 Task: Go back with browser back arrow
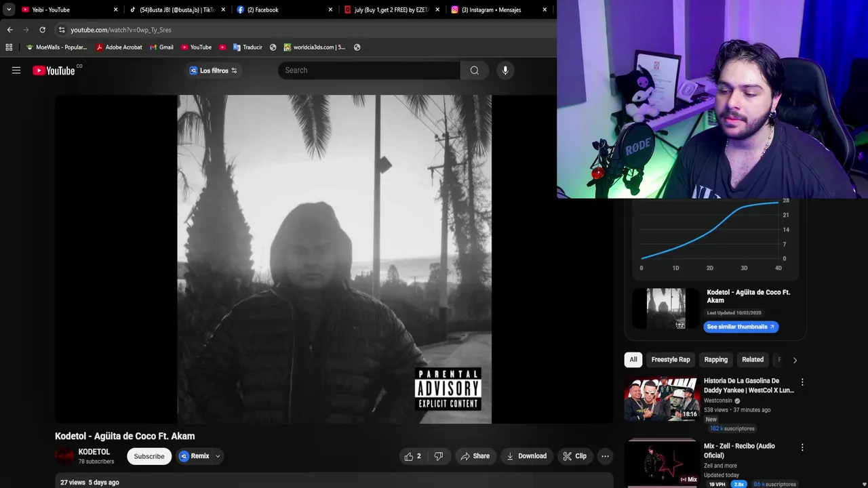click(9, 30)
